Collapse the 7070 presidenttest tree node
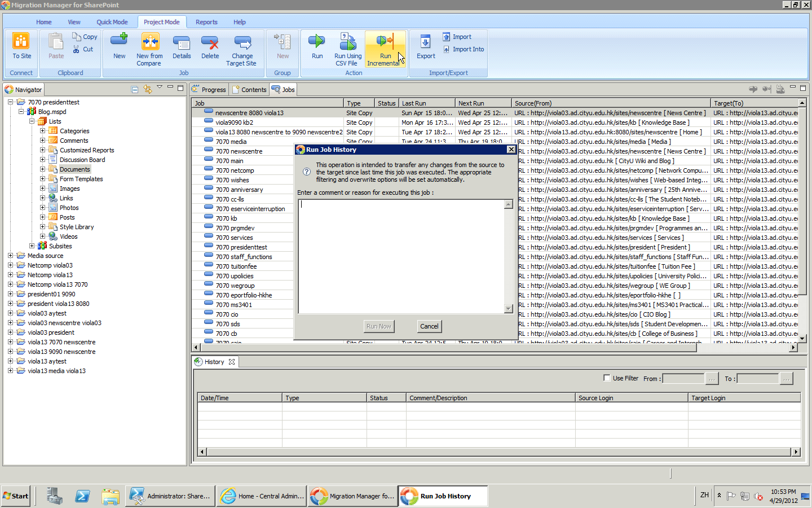The height and width of the screenshot is (508, 812). pos(10,102)
